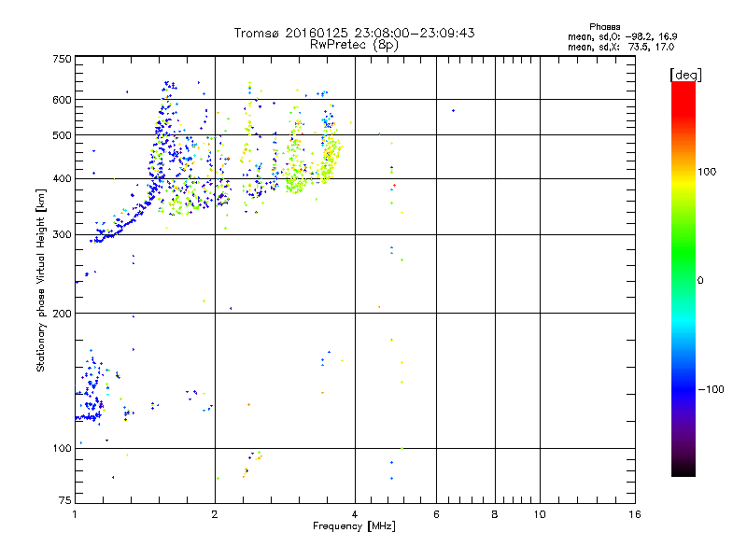747x560 pixels.
Task: Click the colorbar label '100'
Action: click(707, 172)
